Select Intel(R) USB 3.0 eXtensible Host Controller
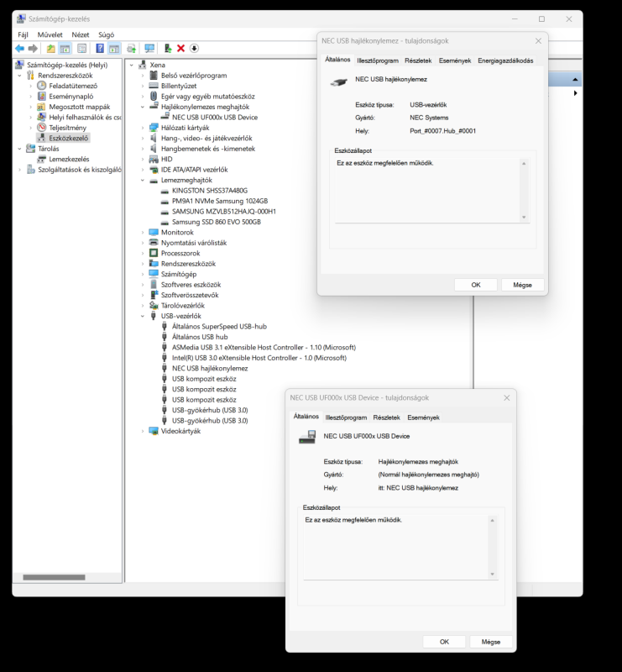 click(259, 358)
